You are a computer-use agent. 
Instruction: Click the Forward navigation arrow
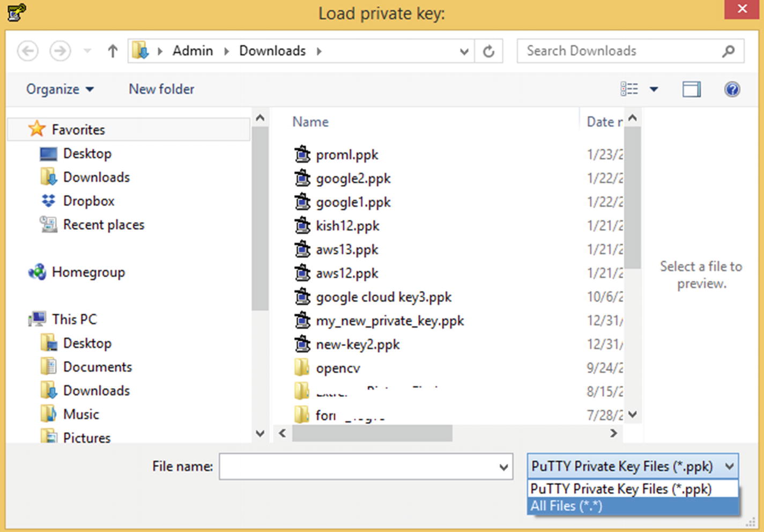60,51
